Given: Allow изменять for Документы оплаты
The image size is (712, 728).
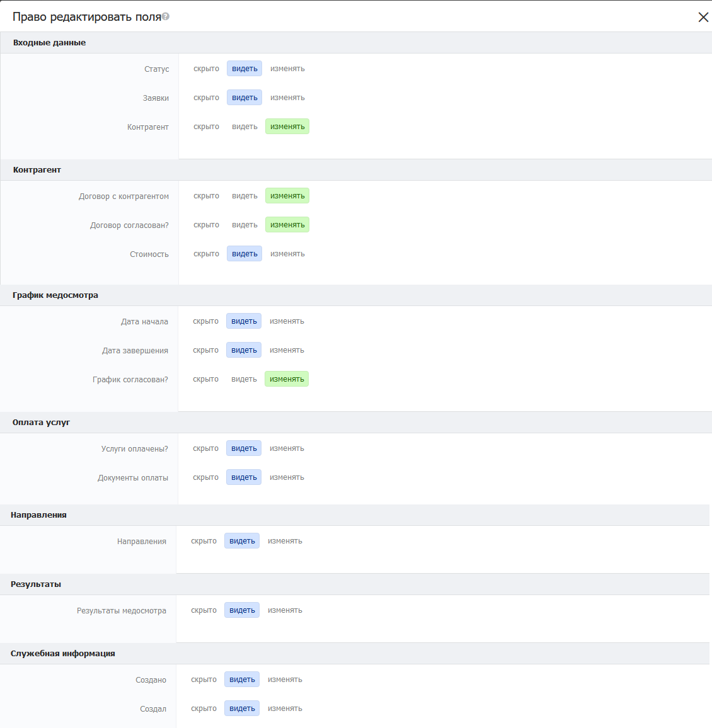Looking at the screenshot, I should pos(287,477).
